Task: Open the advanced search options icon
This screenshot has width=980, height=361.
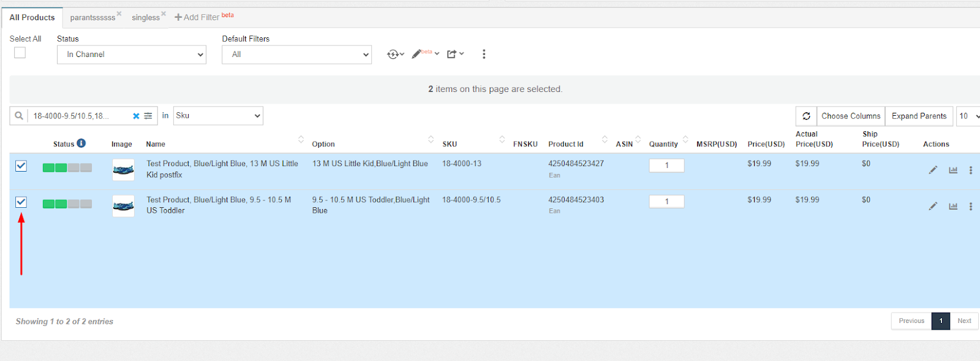Action: click(148, 116)
